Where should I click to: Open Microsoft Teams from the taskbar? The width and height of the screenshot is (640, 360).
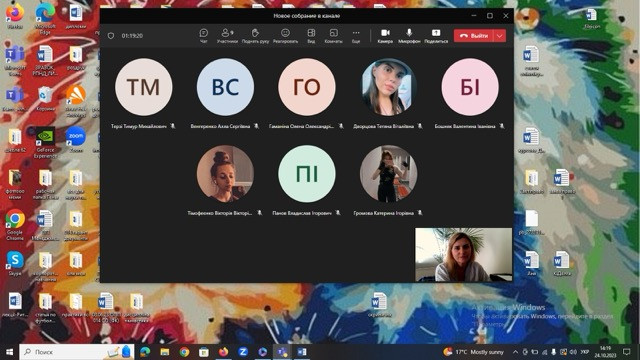coord(282,352)
